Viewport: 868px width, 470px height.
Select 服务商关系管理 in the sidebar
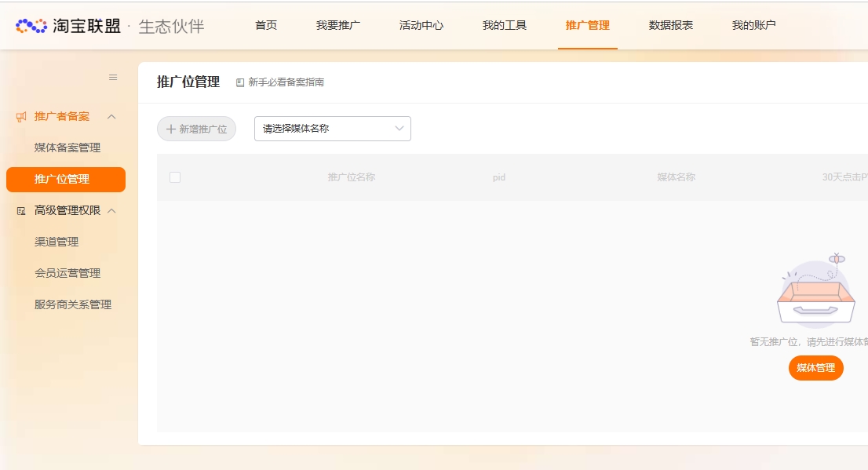(73, 305)
